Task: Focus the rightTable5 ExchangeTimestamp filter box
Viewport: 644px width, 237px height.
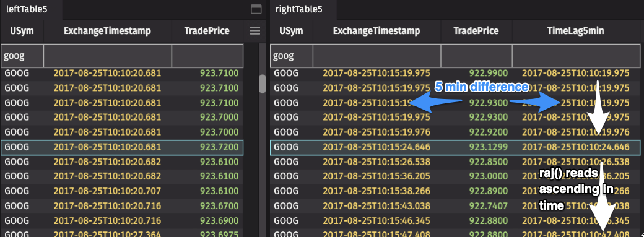Action: (x=376, y=56)
